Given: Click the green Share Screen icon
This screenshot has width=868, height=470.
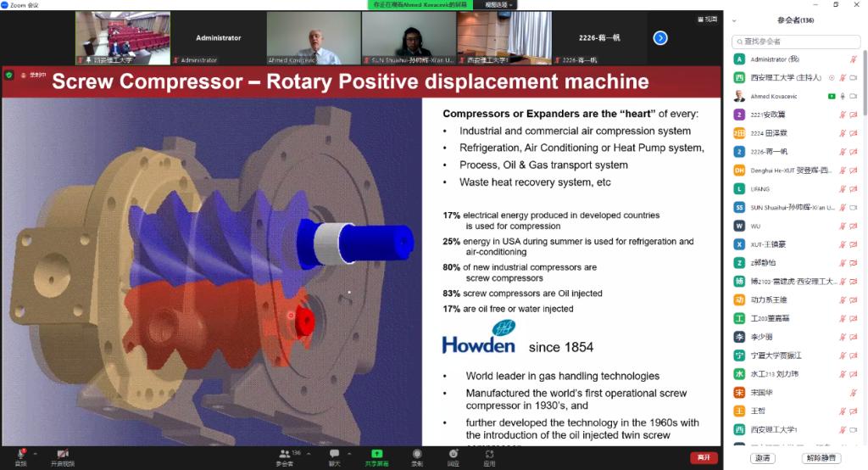Looking at the screenshot, I should [377, 455].
